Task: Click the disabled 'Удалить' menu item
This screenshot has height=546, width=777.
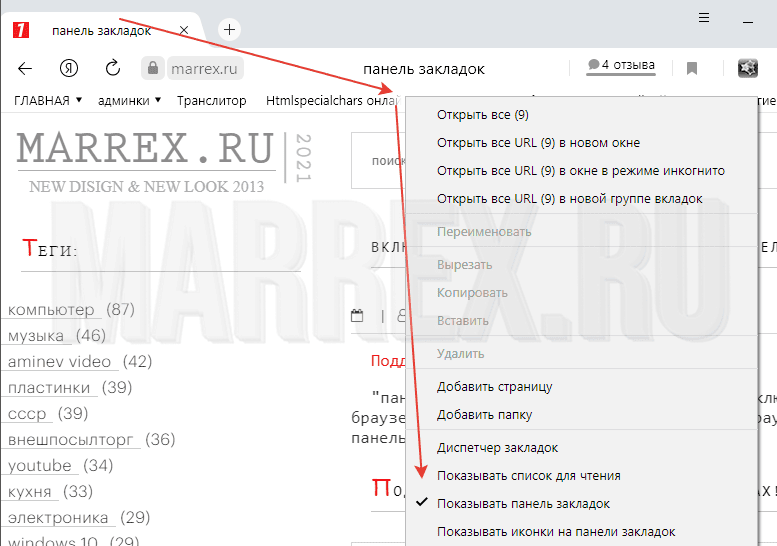Action: click(x=582, y=354)
